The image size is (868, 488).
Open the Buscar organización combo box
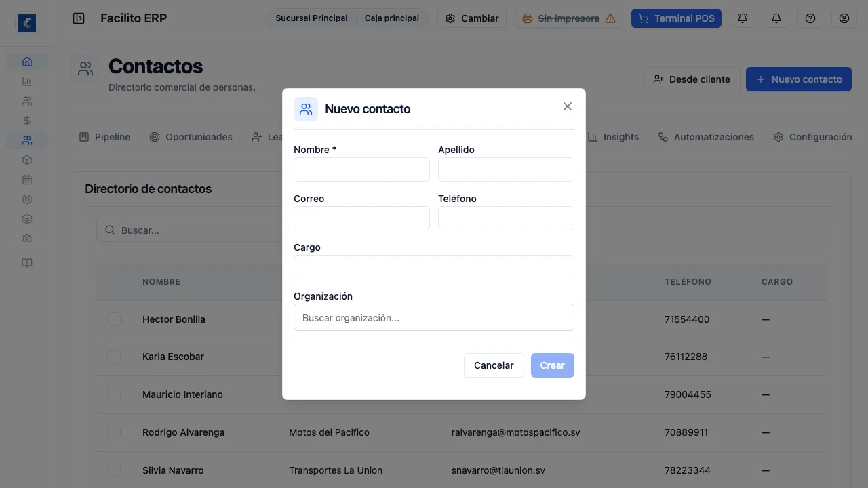click(434, 317)
